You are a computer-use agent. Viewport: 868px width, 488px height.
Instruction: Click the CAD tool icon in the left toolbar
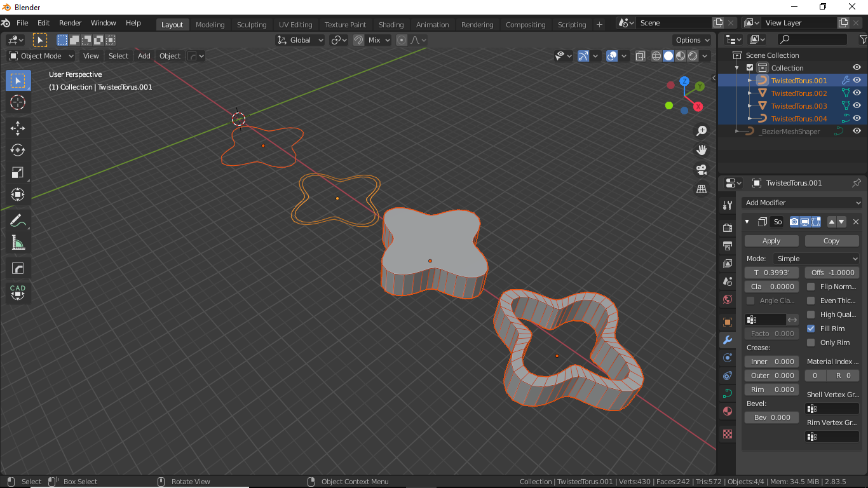[x=18, y=292]
